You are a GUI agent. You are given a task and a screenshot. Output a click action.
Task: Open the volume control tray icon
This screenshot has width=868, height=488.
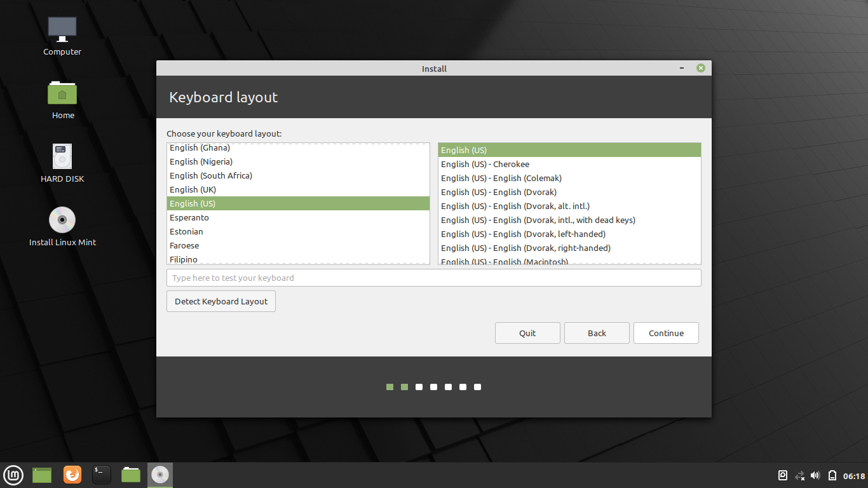pos(815,475)
